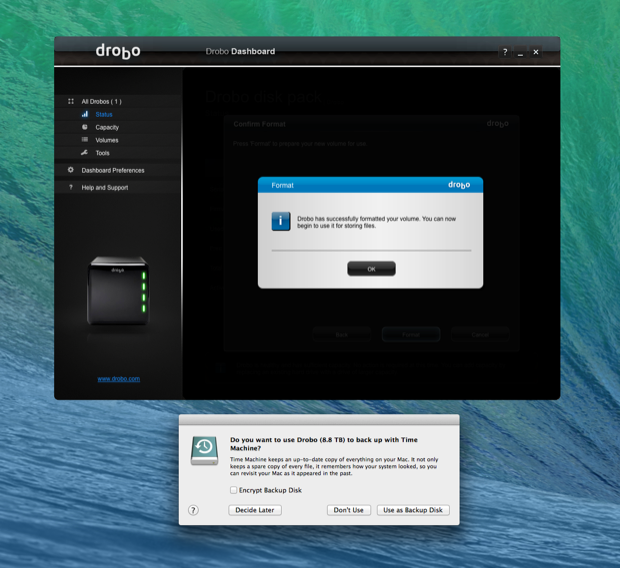Image resolution: width=620 pixels, height=568 pixels.
Task: Click OK in the Format dialog
Action: click(x=371, y=269)
